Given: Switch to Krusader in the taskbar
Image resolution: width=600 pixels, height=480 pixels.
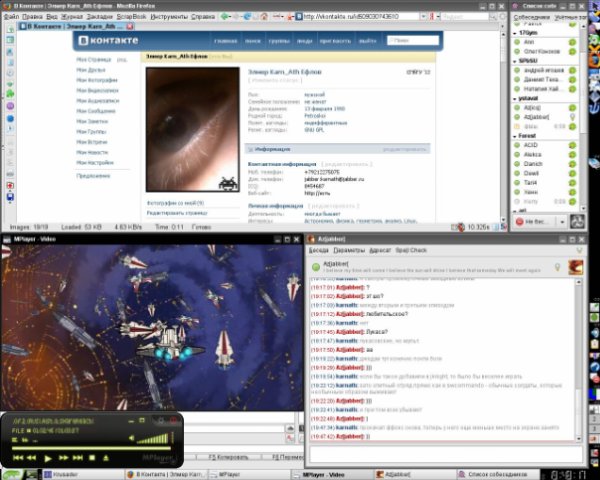Looking at the screenshot, I should tap(61, 475).
